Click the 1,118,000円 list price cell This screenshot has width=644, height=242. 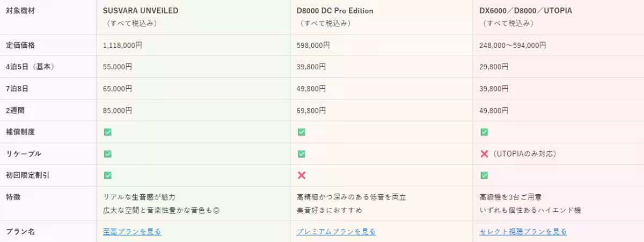[122, 46]
